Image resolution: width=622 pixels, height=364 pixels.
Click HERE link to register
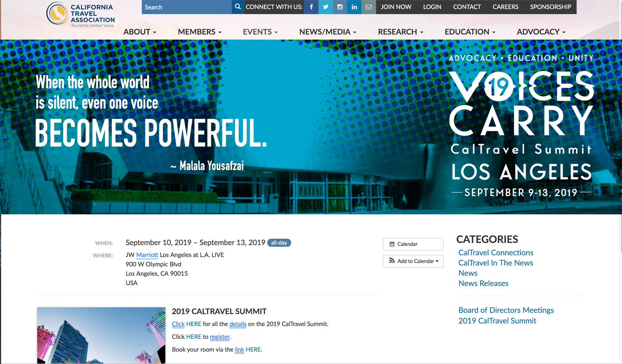[x=194, y=337]
